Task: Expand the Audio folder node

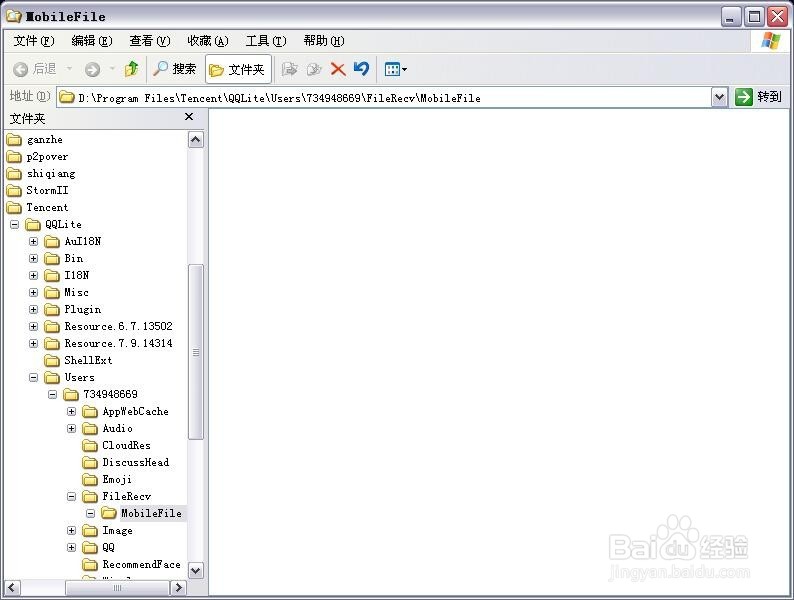Action: click(71, 428)
